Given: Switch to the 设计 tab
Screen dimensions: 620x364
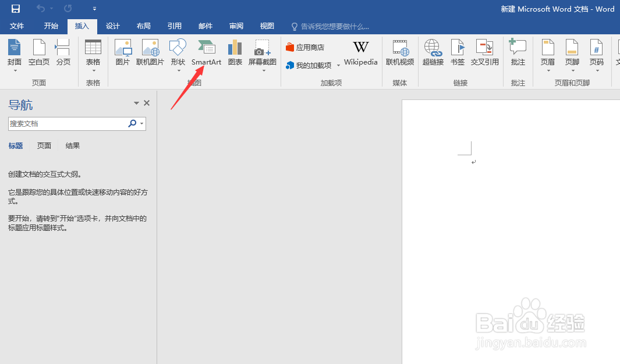Looking at the screenshot, I should tap(113, 26).
